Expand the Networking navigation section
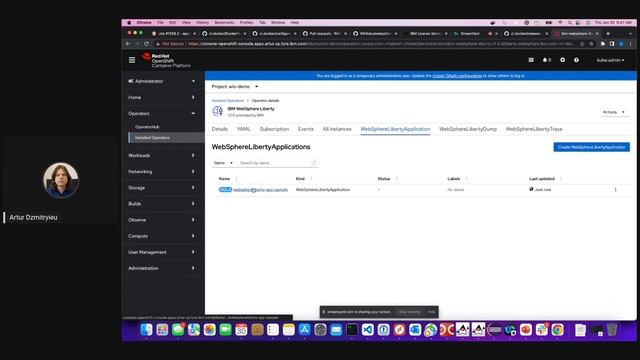Image resolution: width=640 pixels, height=360 pixels. tap(162, 171)
